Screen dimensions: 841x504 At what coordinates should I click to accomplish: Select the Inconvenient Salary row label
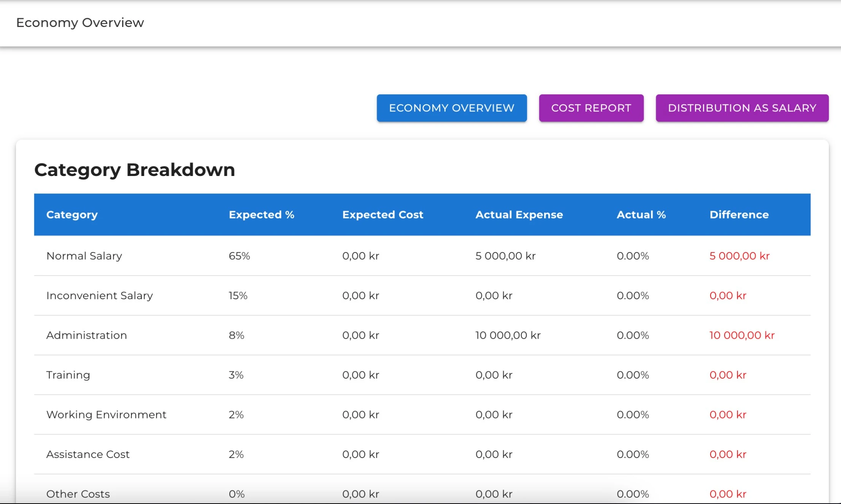click(100, 295)
